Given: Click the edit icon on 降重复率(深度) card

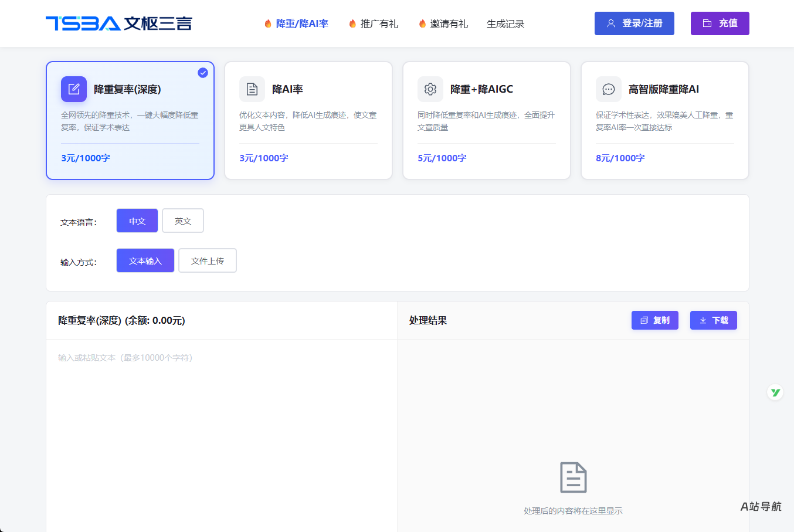Looking at the screenshot, I should pos(74,89).
